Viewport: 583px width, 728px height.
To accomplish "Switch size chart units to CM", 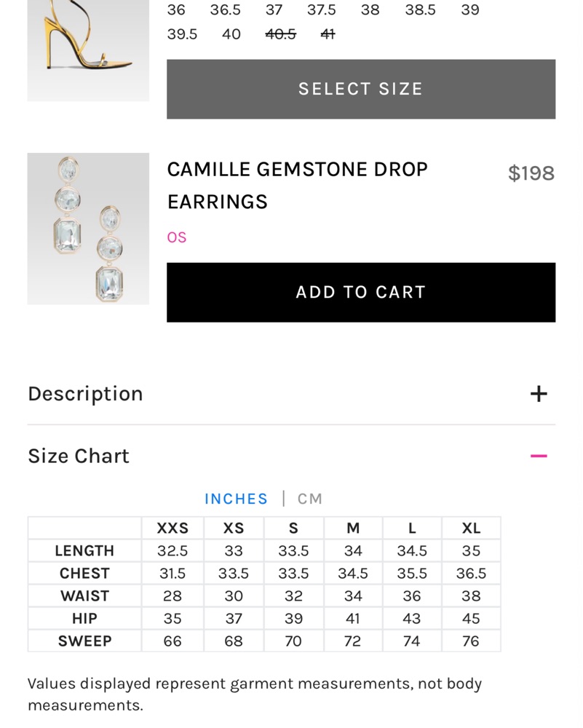I will coord(310,499).
